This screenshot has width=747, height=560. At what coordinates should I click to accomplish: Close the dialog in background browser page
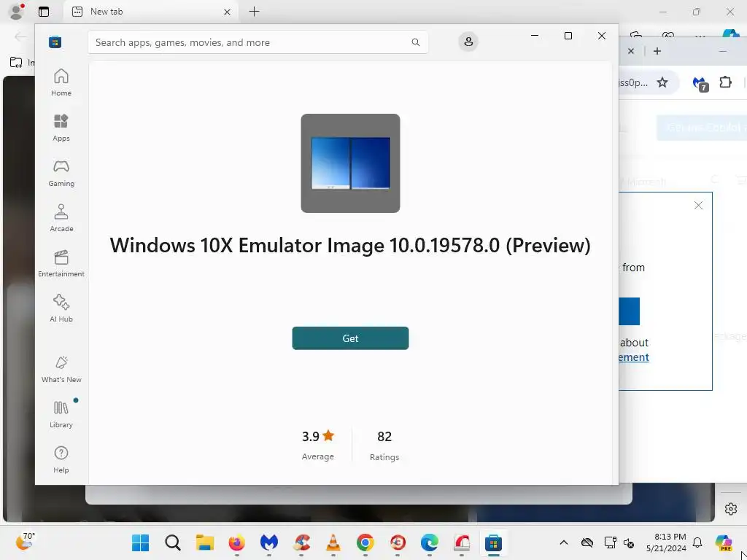point(698,205)
